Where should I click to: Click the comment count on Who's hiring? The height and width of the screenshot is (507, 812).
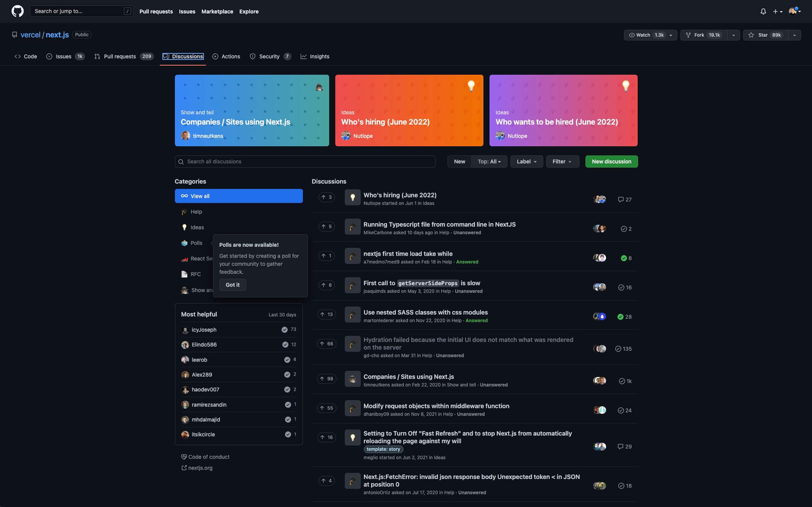(x=624, y=200)
